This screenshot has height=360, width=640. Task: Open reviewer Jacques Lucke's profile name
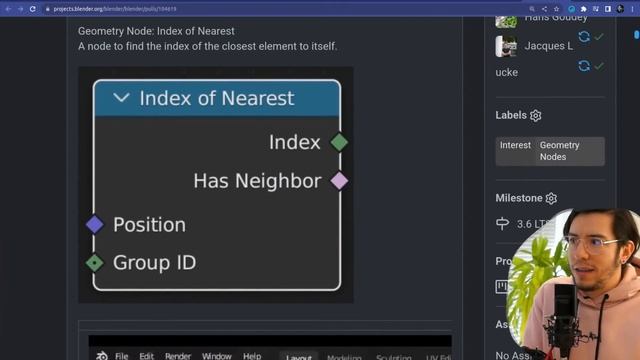click(549, 46)
